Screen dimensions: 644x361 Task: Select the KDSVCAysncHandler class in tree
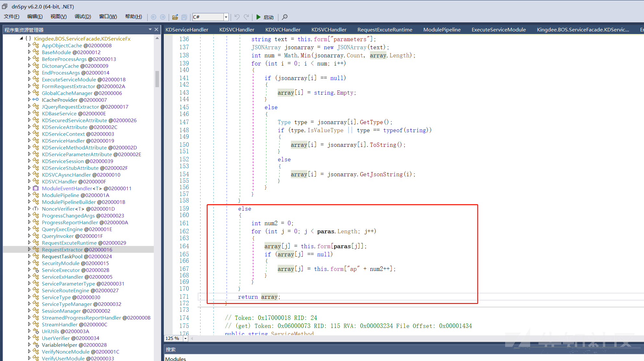pos(81,175)
